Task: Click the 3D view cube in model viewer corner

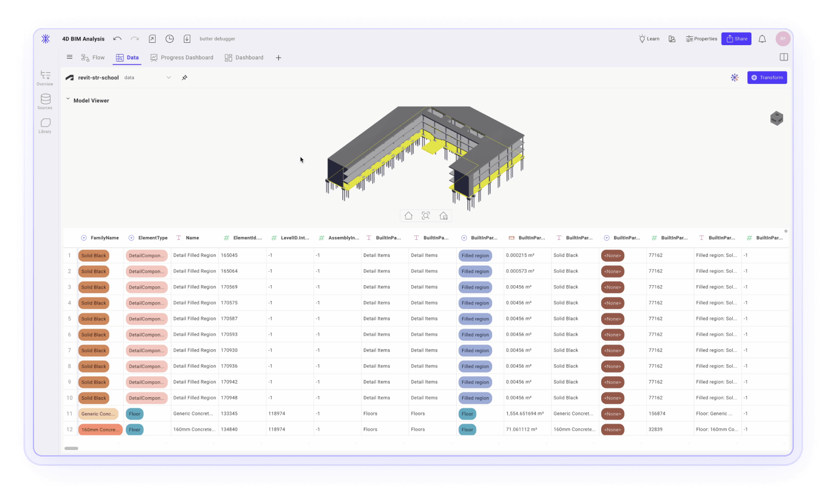Action: pyautogui.click(x=776, y=118)
